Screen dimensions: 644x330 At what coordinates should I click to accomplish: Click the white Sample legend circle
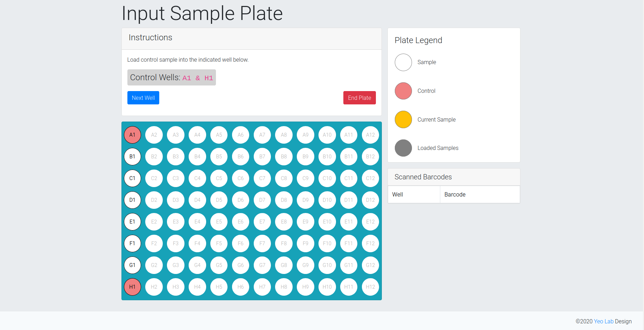403,62
